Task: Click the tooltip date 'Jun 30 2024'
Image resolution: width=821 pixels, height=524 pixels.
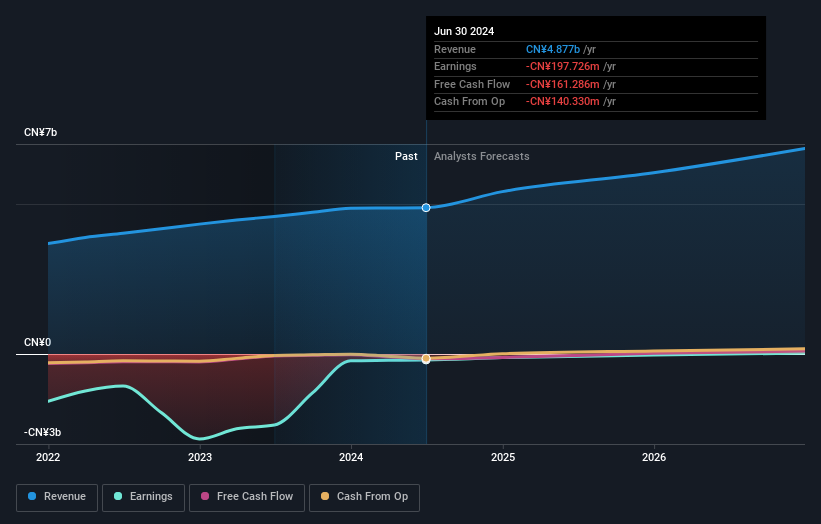Action: 464,31
